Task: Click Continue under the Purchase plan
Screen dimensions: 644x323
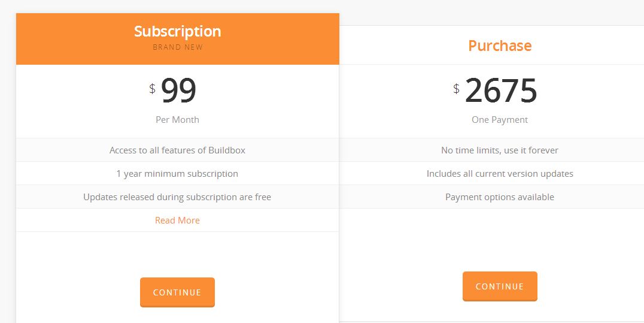Action: tap(500, 286)
